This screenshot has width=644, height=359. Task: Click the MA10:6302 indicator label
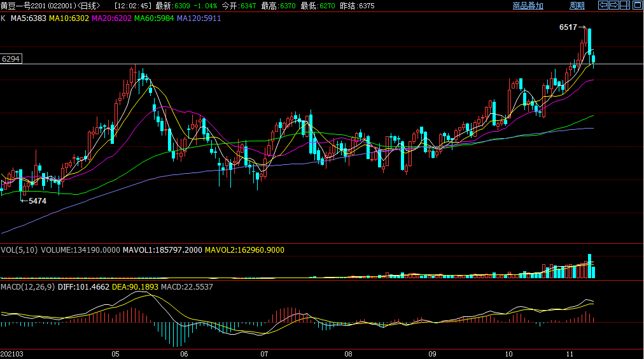tap(69, 18)
